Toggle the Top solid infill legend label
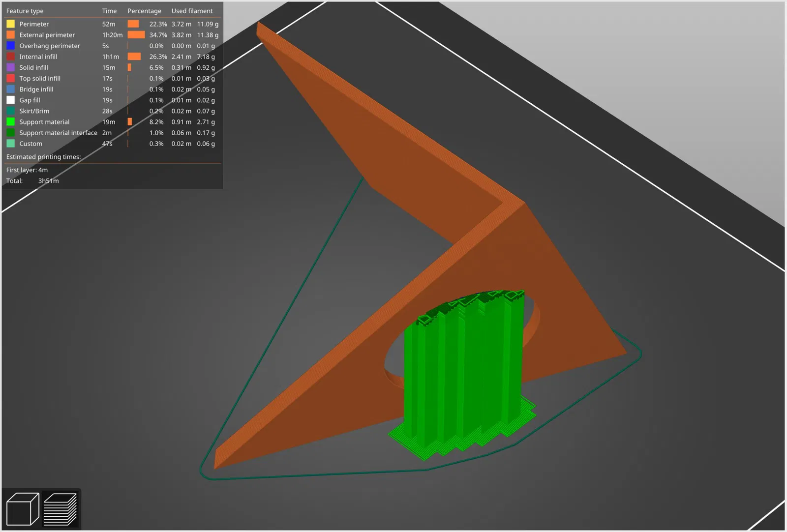Viewport: 787px width, 532px height. [x=40, y=78]
